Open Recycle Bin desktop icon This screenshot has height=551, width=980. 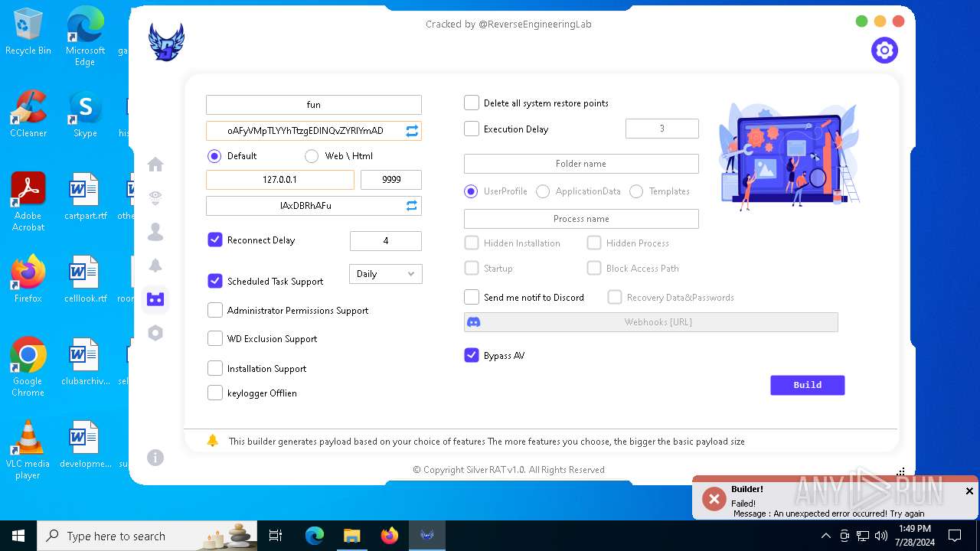click(x=28, y=32)
